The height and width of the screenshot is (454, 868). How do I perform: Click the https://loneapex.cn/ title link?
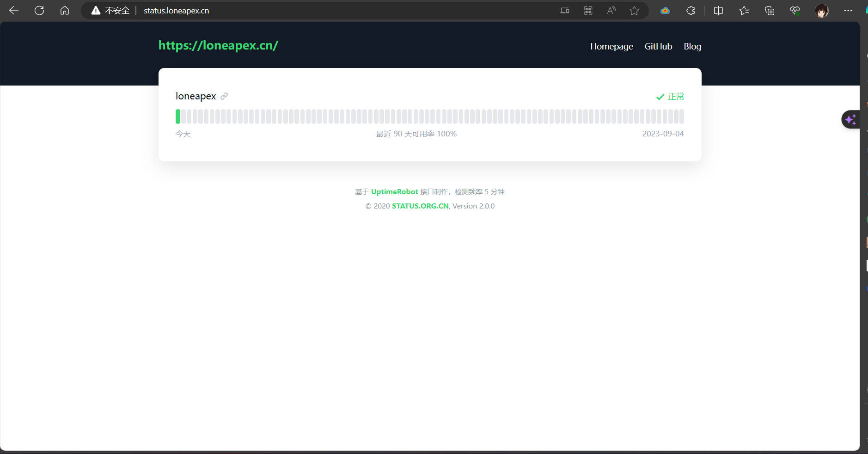coord(218,45)
